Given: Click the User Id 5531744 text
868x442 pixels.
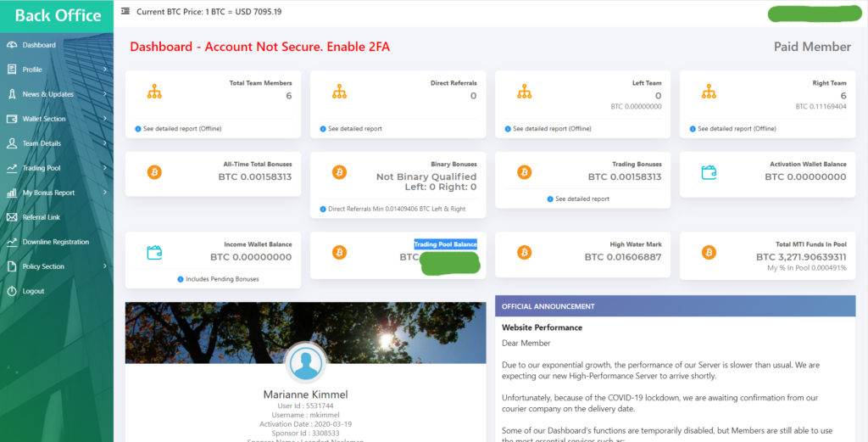Looking at the screenshot, I should 305,406.
